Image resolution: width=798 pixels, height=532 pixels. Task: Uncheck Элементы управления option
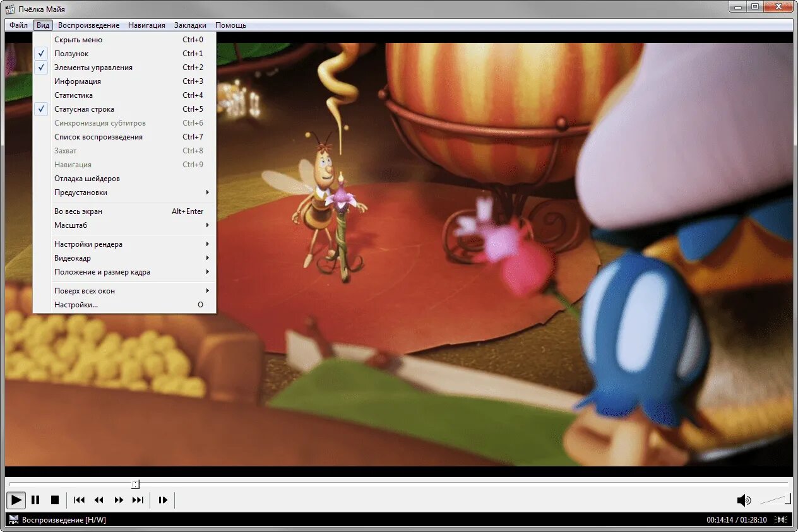[x=124, y=68]
